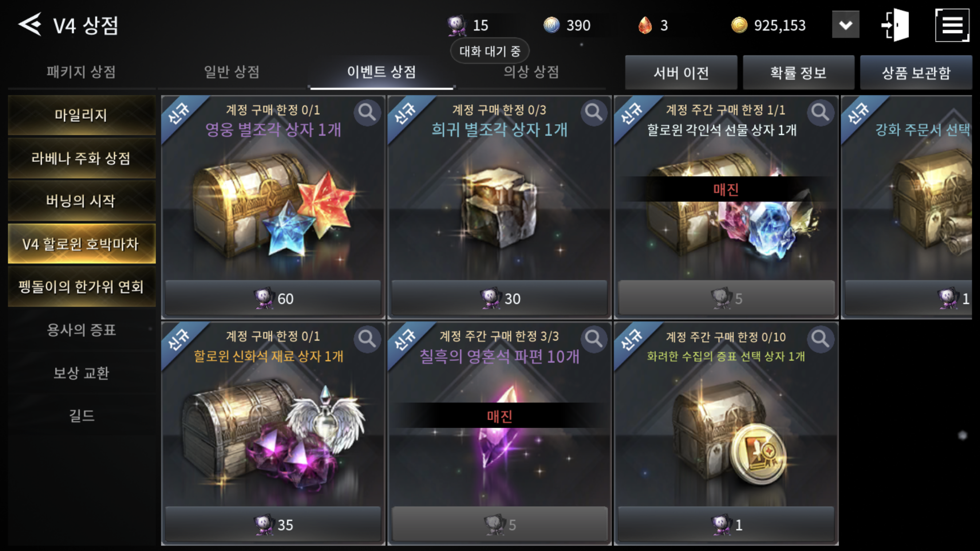Open the hamburger menu icon
The width and height of the screenshot is (980, 551).
pos(952,25)
